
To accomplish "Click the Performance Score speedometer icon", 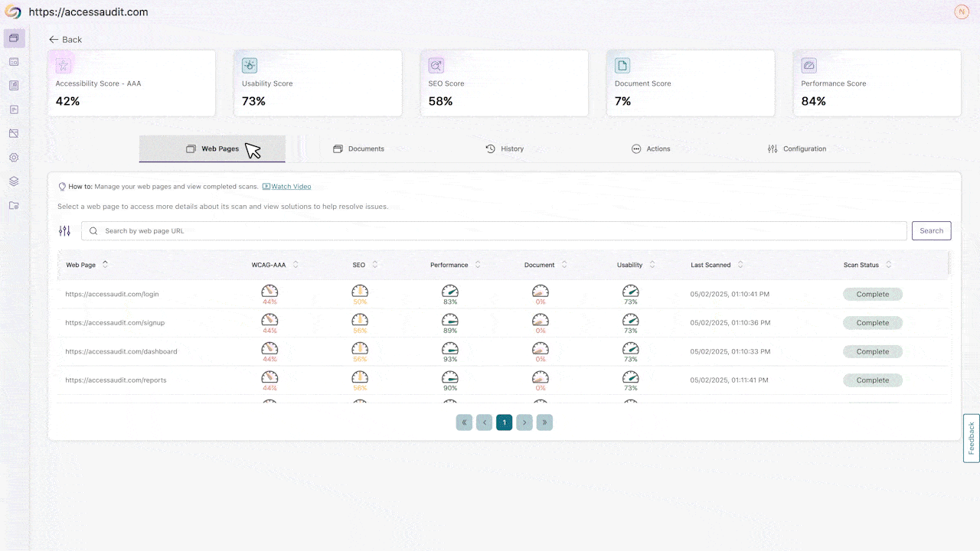I will click(x=808, y=65).
